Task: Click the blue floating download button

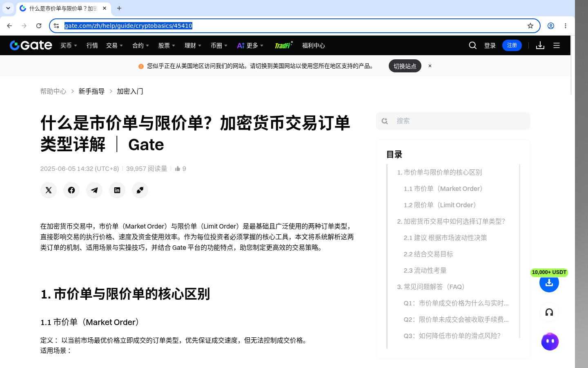Action: (x=549, y=283)
